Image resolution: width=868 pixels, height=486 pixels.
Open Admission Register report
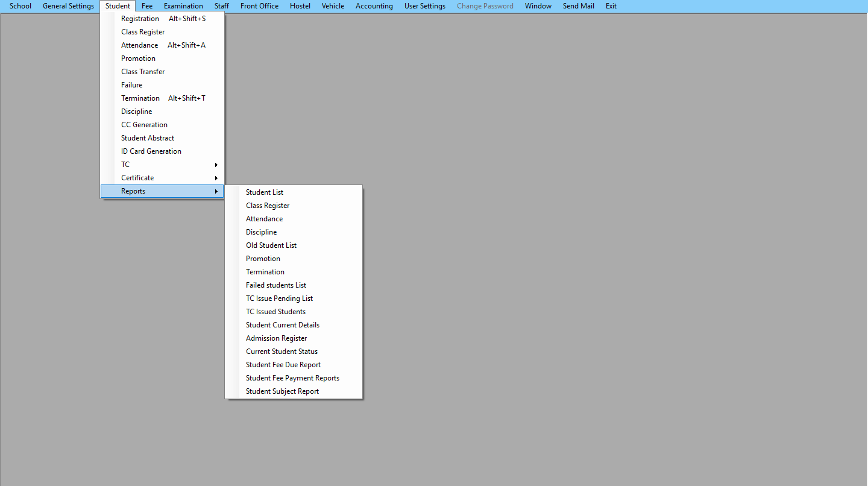click(277, 338)
